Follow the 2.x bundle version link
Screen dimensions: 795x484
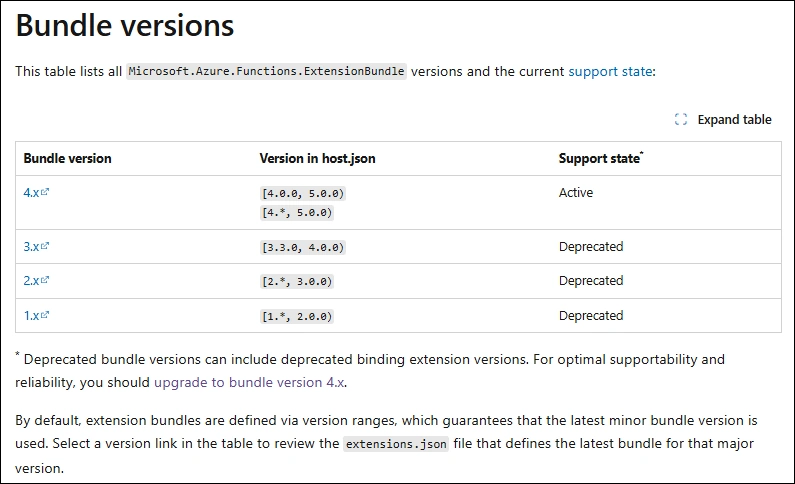pos(31,281)
